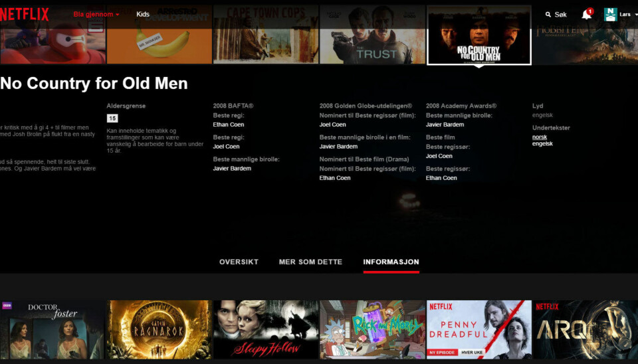Click the Netflix logo
Viewport: 638px width, 364px height.
click(x=25, y=14)
